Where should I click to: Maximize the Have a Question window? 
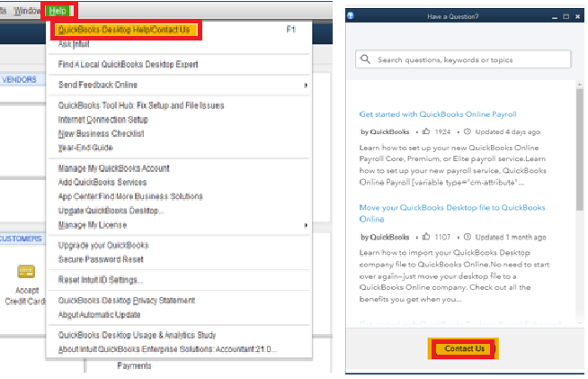(566, 16)
